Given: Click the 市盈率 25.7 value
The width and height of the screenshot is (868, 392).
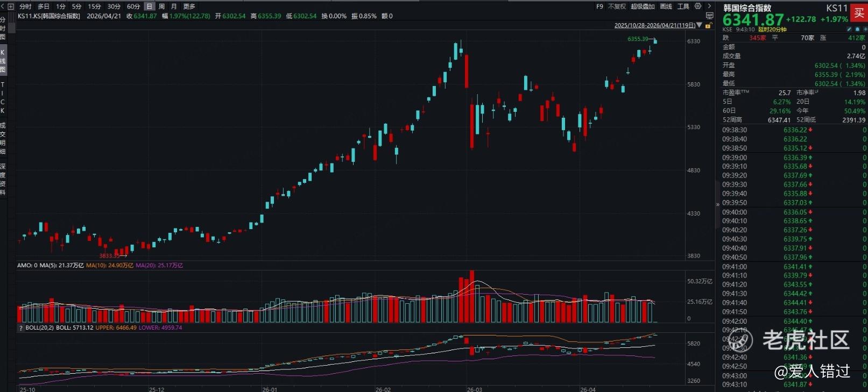Looking at the screenshot, I should [785, 93].
